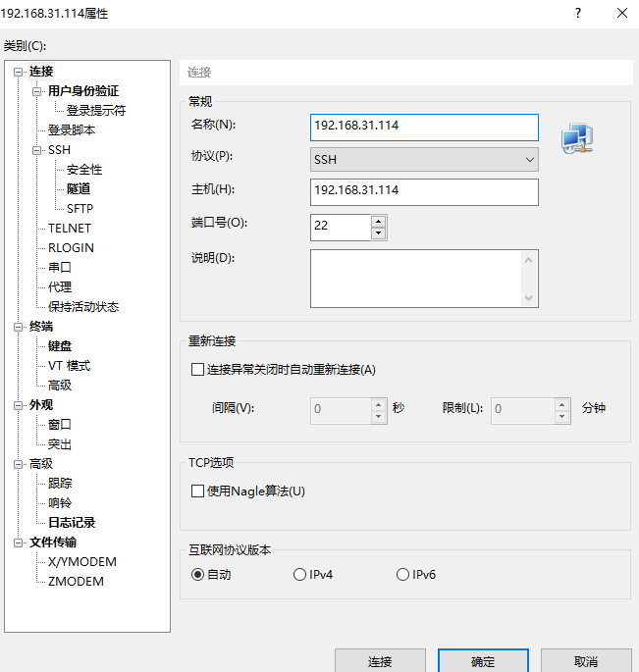Open VT 模式 settings
Image resolution: width=639 pixels, height=672 pixels.
pyautogui.click(x=69, y=366)
